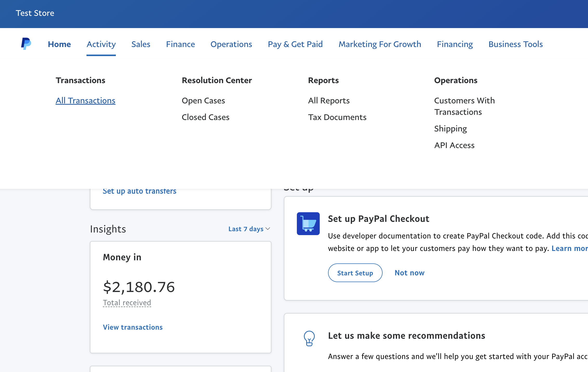Click the Total received label

(127, 303)
